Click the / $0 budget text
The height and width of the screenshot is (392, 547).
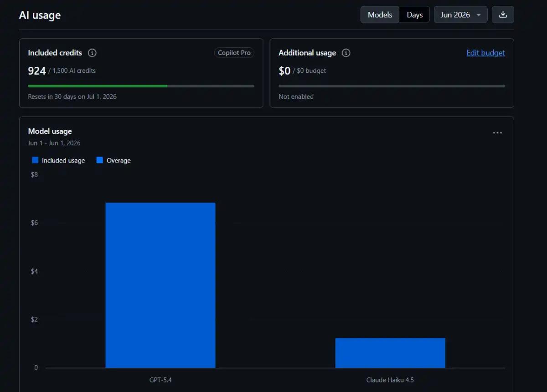[309, 71]
